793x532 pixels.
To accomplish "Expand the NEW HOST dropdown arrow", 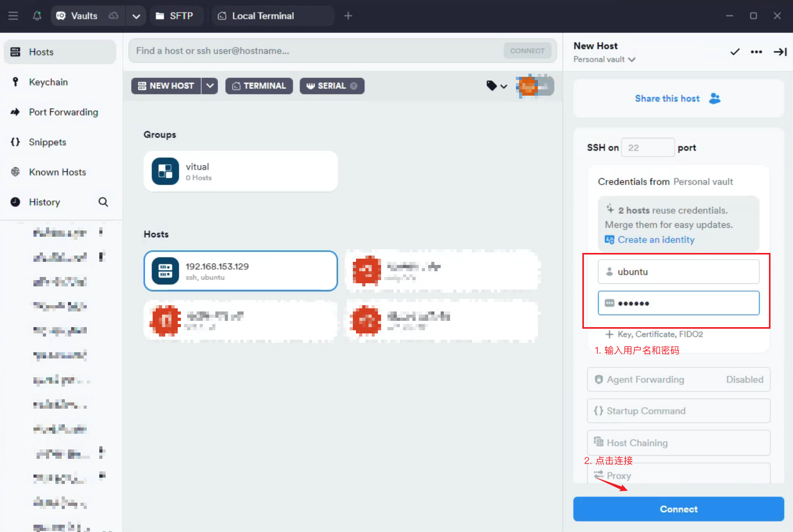I will (210, 86).
